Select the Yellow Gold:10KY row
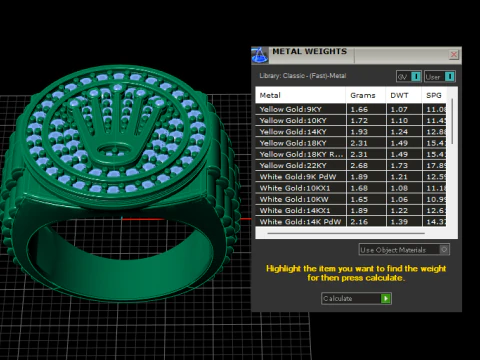The width and height of the screenshot is (480, 360). 351,121
